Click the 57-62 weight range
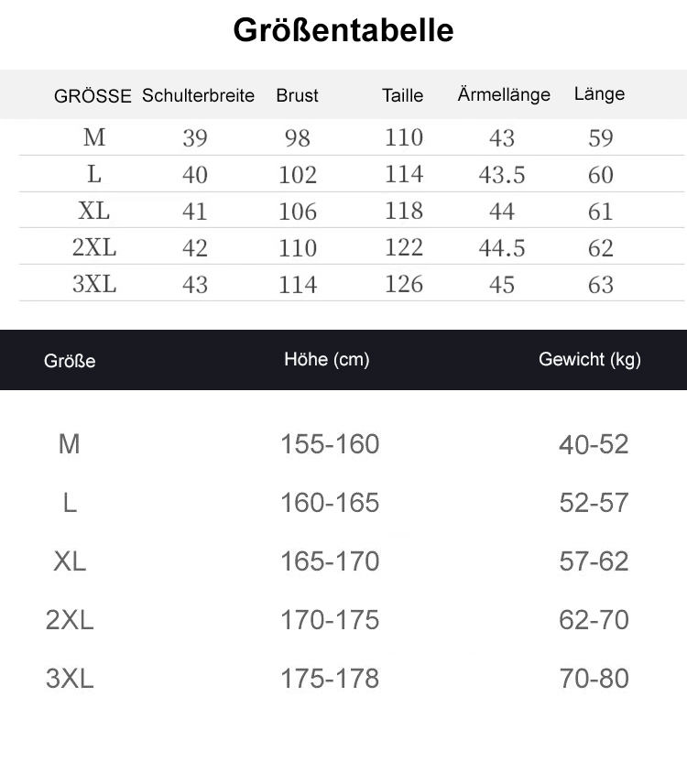 pos(594,561)
